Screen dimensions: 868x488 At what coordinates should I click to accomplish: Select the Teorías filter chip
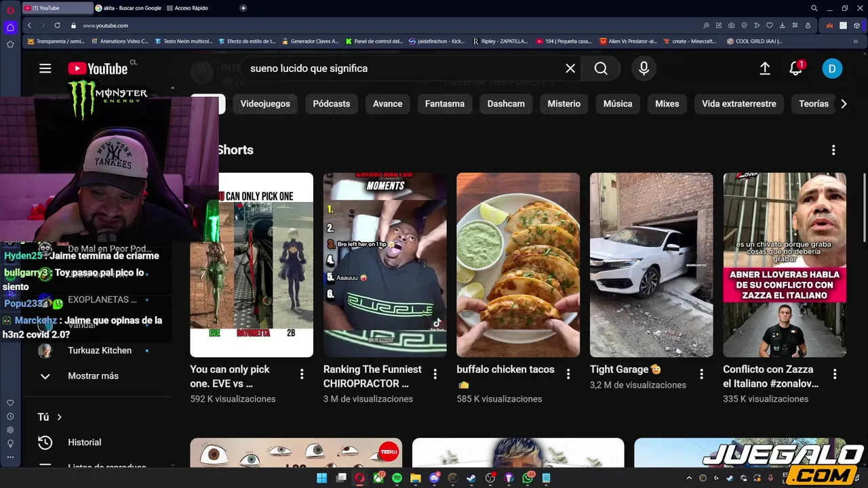814,104
